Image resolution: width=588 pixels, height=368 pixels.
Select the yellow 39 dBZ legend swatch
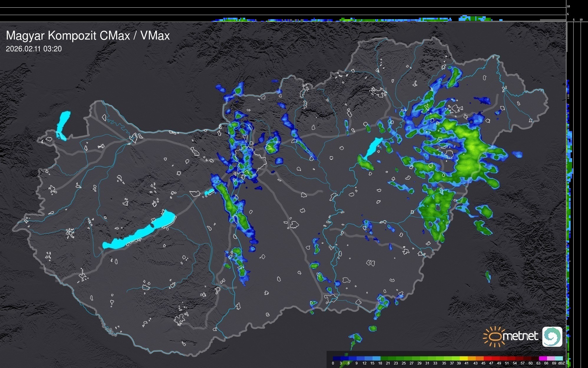coord(464,358)
